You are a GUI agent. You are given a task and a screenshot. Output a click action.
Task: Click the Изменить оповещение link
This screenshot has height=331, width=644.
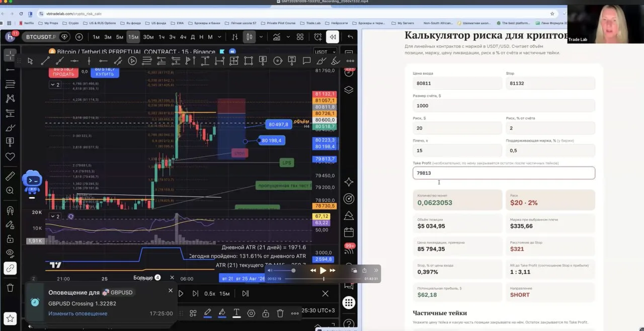[78, 313]
